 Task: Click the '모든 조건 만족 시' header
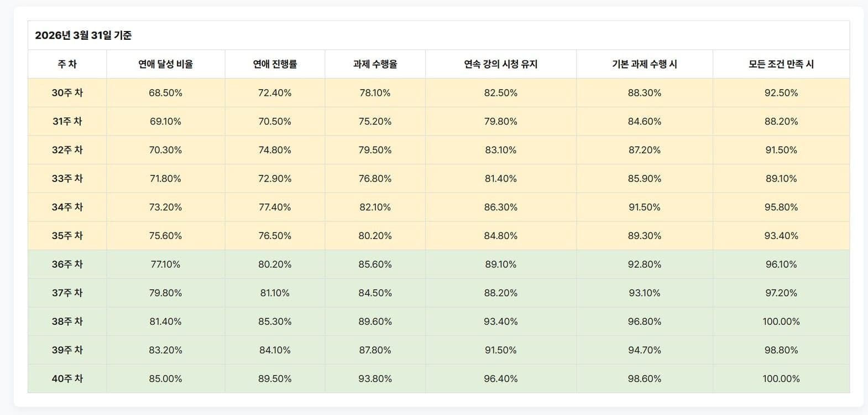click(781, 64)
